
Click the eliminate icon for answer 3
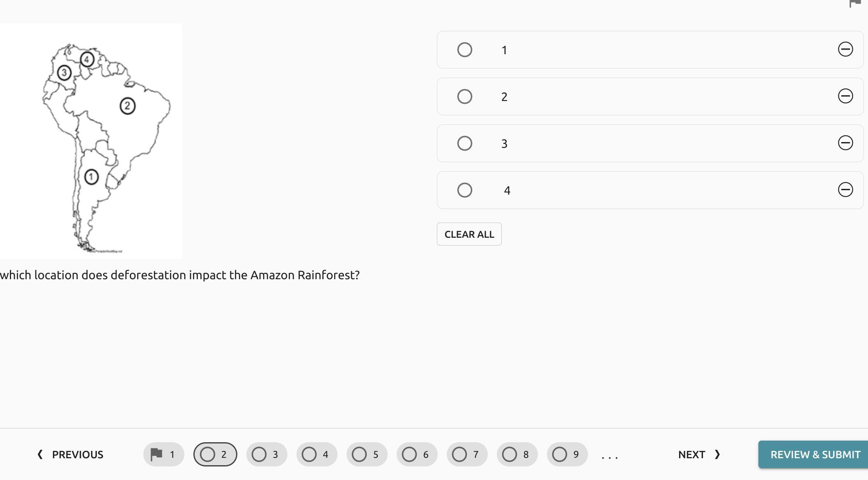(x=845, y=143)
